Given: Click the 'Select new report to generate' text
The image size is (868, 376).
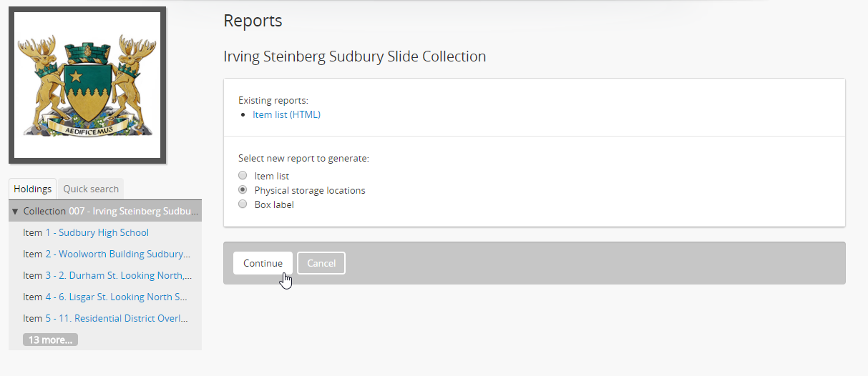Looking at the screenshot, I should 303,159.
